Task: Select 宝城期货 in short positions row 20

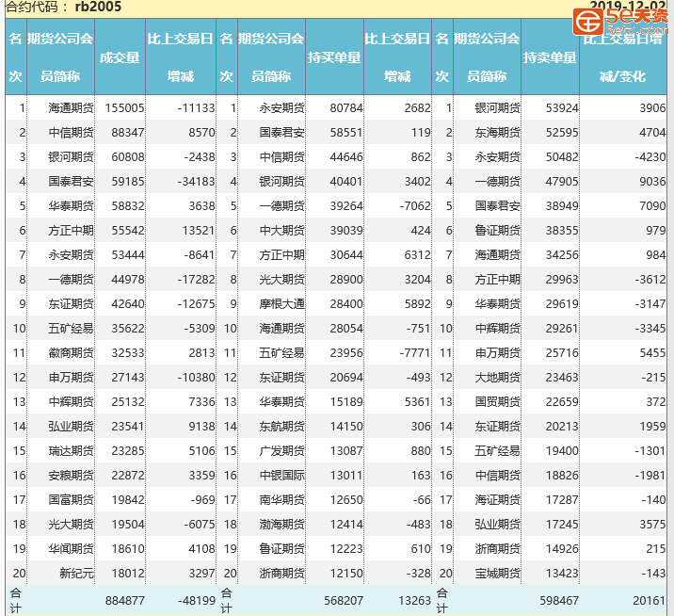Action: click(497, 574)
